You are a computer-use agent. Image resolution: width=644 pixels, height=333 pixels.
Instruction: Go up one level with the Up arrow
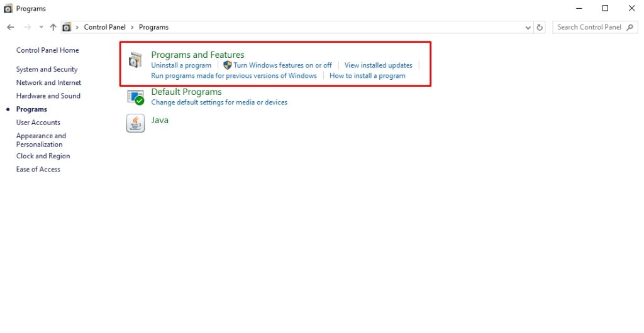tap(53, 27)
